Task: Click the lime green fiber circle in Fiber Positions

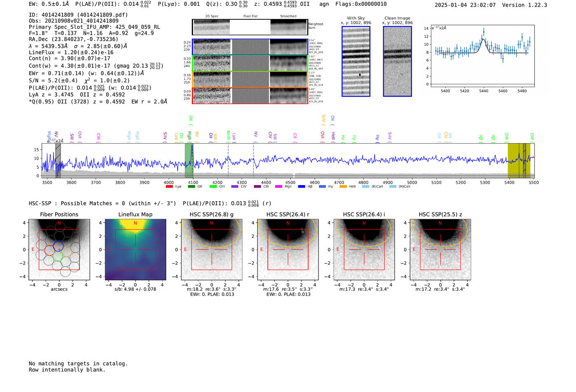Action: tap(58, 256)
